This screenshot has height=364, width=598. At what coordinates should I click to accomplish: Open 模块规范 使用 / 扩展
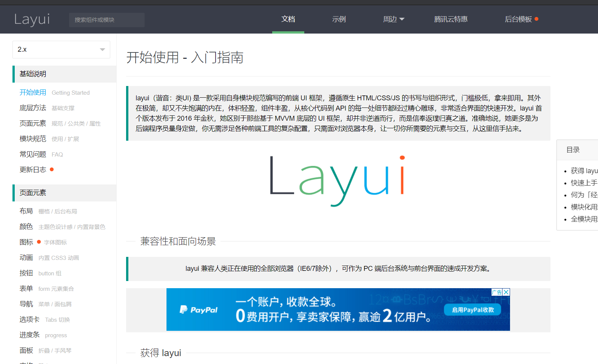pyautogui.click(x=49, y=139)
